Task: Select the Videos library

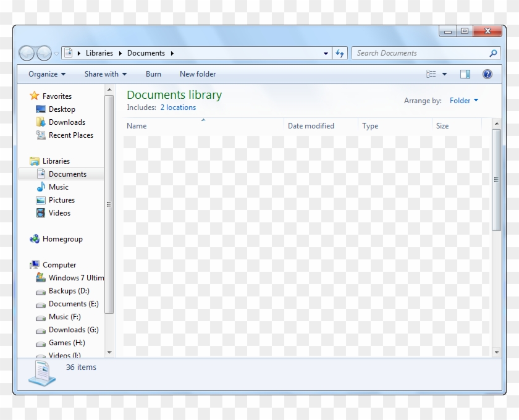Action: coord(60,212)
